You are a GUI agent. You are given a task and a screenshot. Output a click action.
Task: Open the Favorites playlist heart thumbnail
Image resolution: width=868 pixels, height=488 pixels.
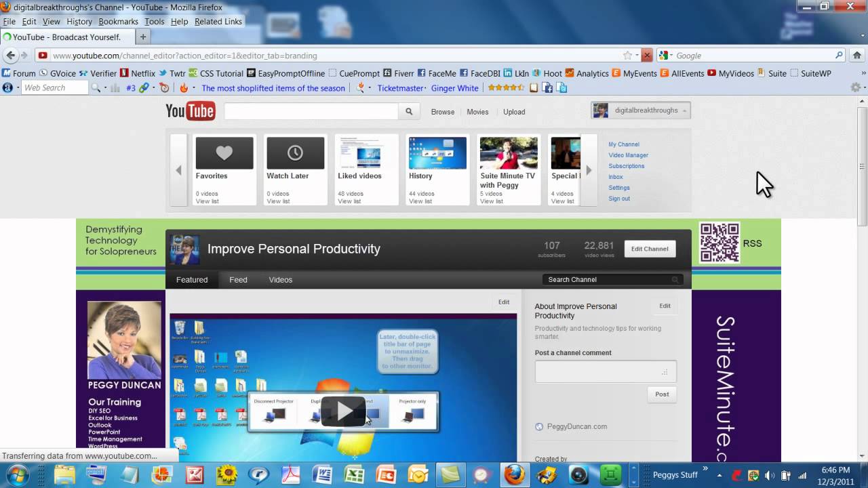point(224,152)
